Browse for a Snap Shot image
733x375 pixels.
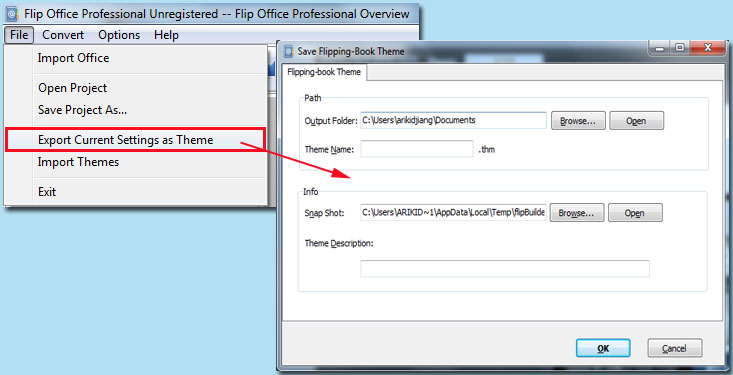pos(577,213)
